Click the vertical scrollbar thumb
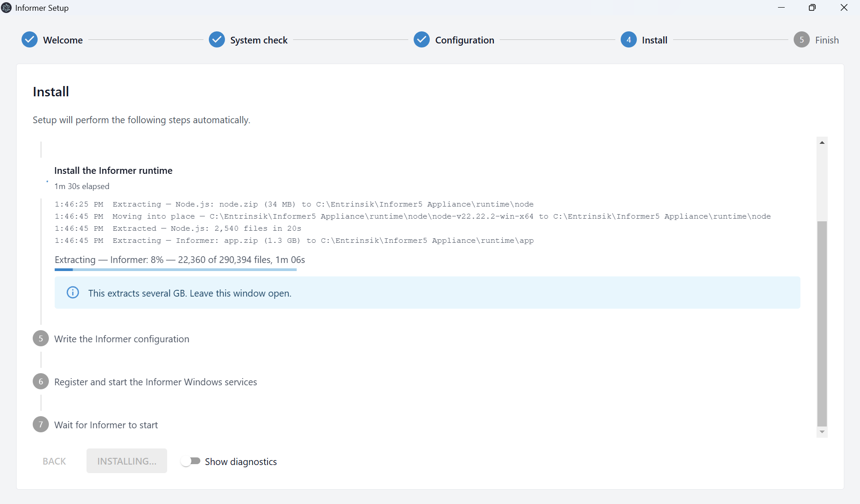Viewport: 860px width, 504px height. coord(822,323)
